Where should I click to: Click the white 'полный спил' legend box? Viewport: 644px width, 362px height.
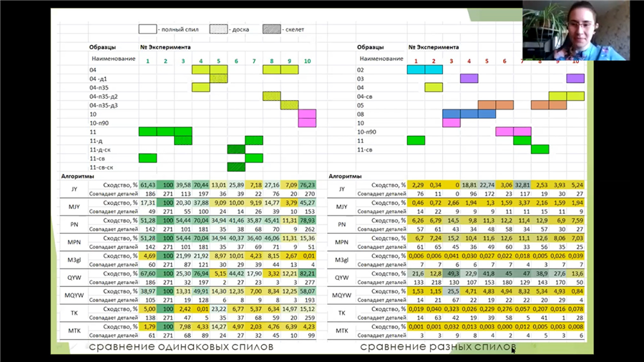click(147, 29)
